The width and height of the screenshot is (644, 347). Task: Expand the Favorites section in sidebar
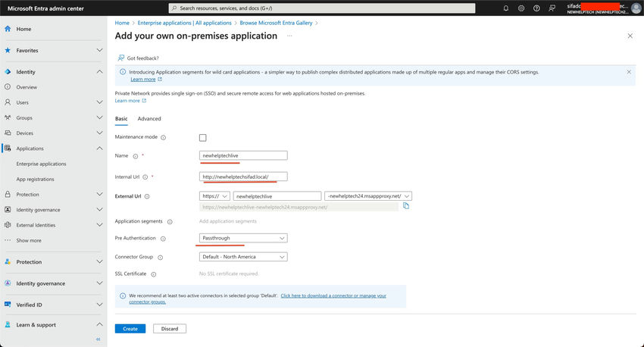[x=99, y=50]
